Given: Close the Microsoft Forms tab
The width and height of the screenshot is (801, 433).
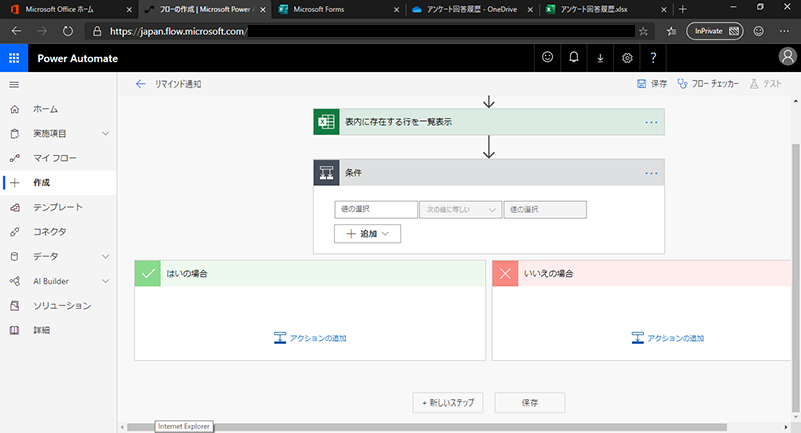Looking at the screenshot, I should tap(396, 9).
